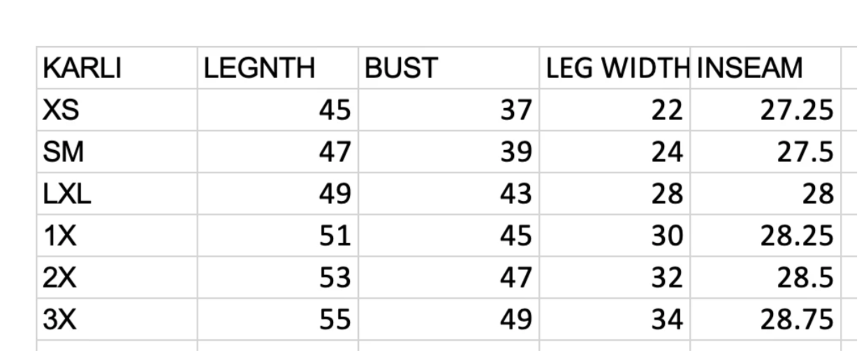Select the INSEAM header cell
Image resolution: width=868 pixels, height=363 pixels.
[766, 68]
